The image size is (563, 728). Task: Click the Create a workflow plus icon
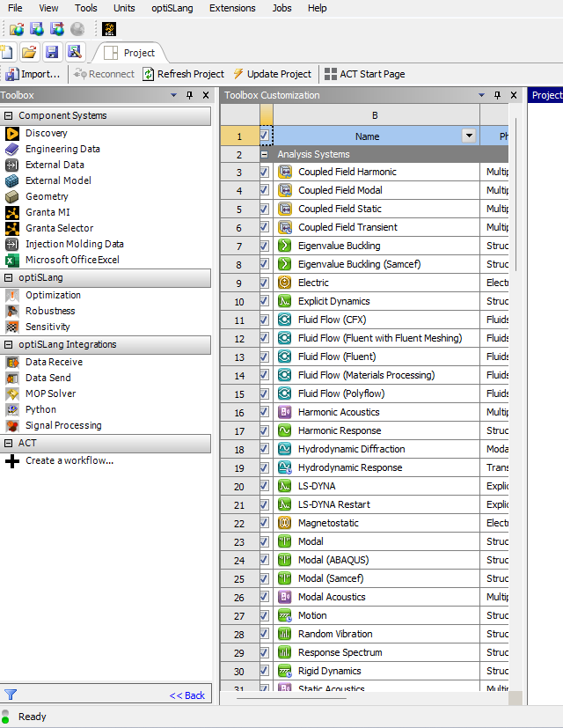click(x=12, y=461)
